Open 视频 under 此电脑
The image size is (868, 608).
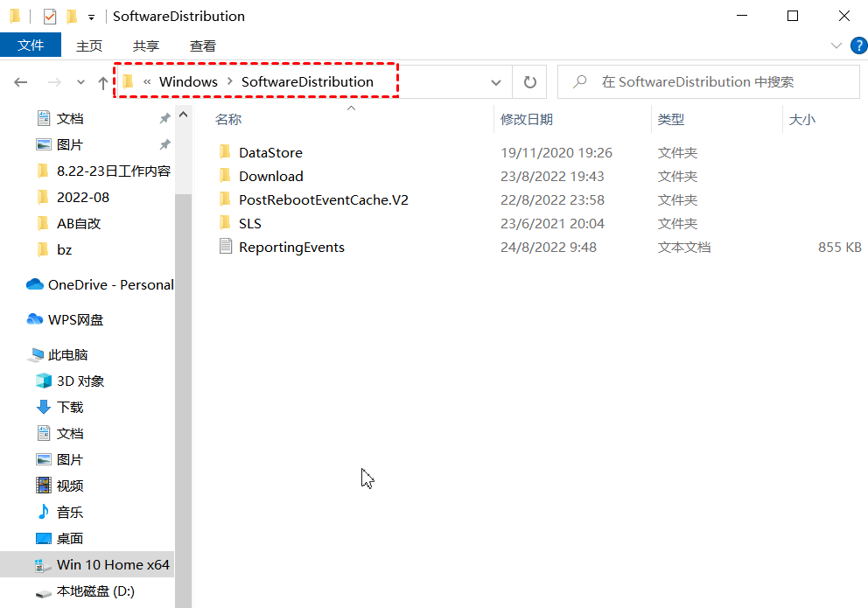click(x=70, y=486)
